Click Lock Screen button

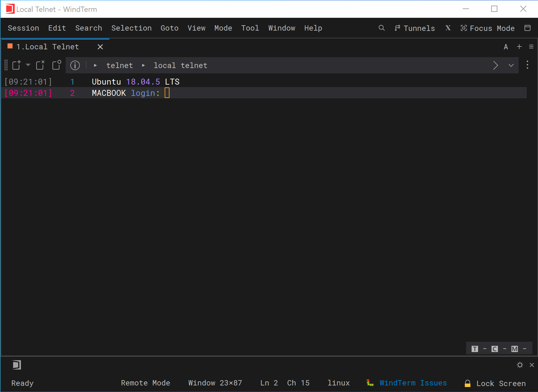tap(495, 383)
